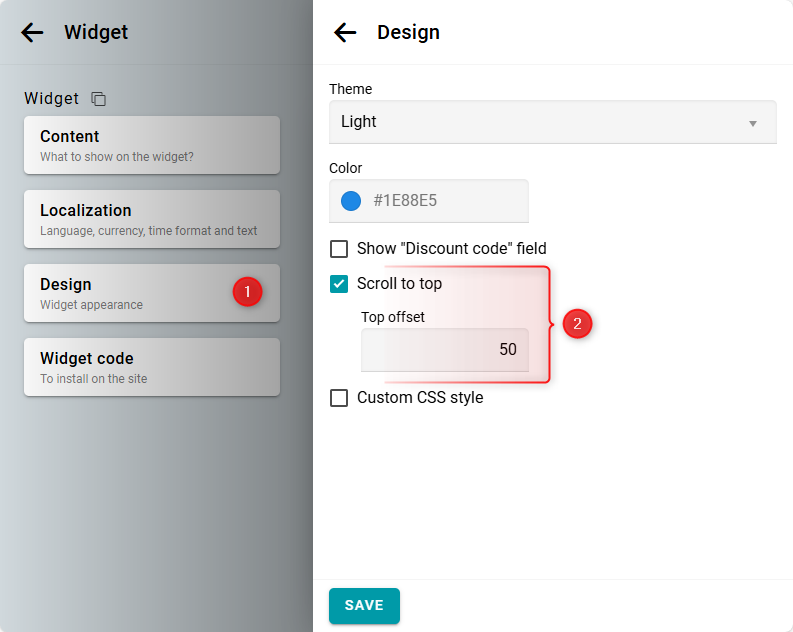Screen dimensions: 793x632
Task: Open the Theme selector showing Light
Action: 552,122
